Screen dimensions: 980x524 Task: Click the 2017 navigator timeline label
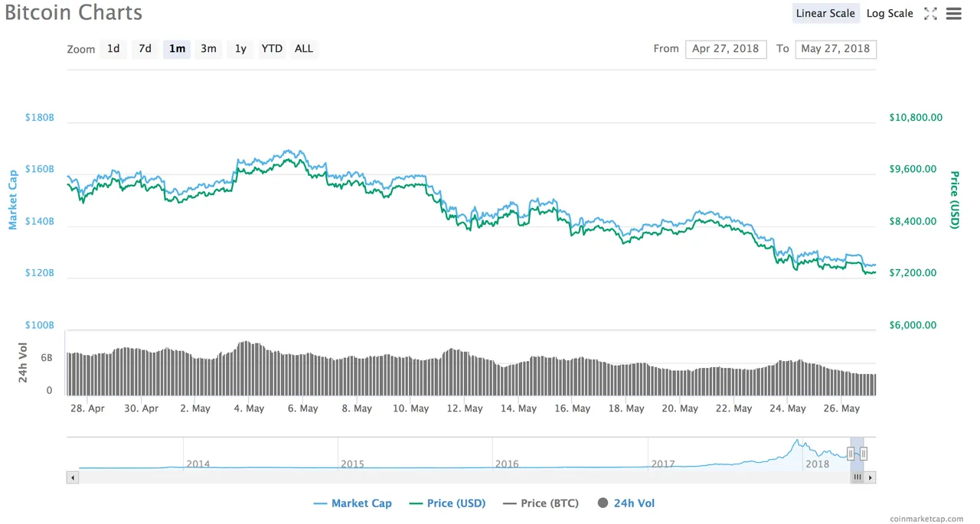click(x=662, y=464)
